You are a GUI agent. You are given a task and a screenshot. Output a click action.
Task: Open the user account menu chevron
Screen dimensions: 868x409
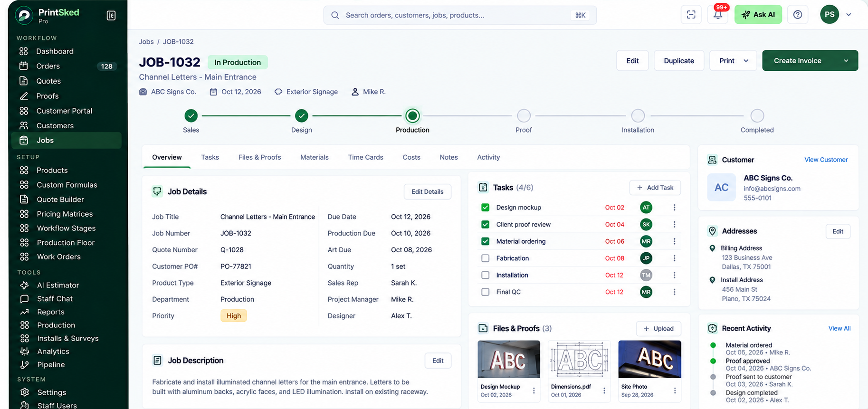849,15
